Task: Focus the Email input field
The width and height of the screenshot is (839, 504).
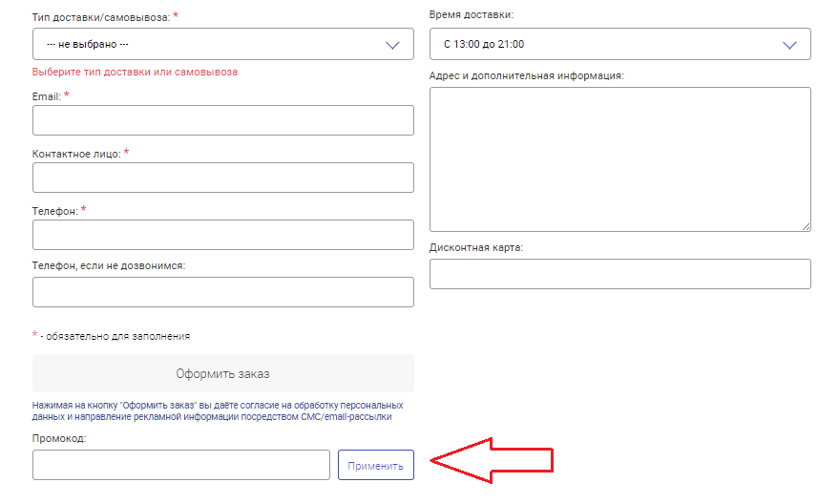Action: tap(222, 120)
